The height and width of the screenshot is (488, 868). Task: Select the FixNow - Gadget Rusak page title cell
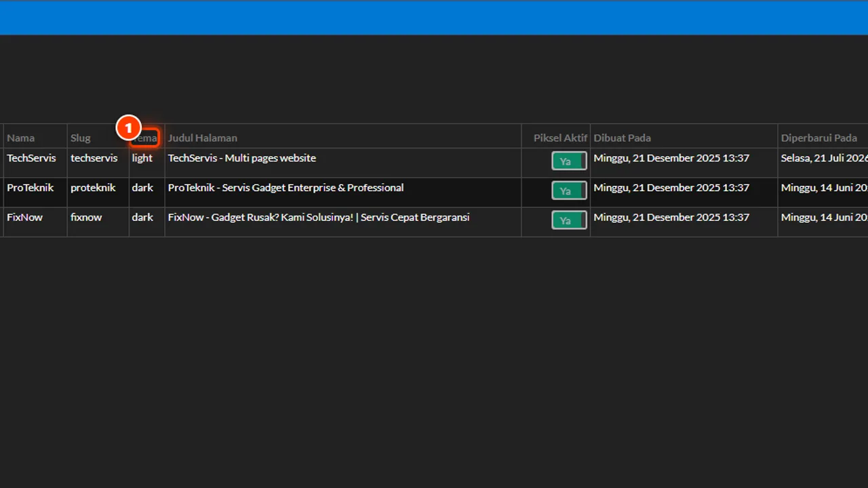(343, 222)
